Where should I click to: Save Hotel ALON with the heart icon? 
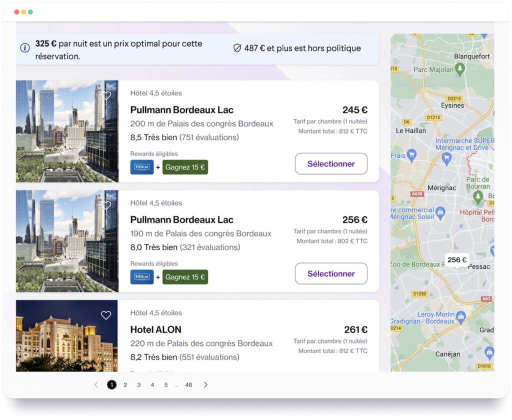pyautogui.click(x=106, y=315)
